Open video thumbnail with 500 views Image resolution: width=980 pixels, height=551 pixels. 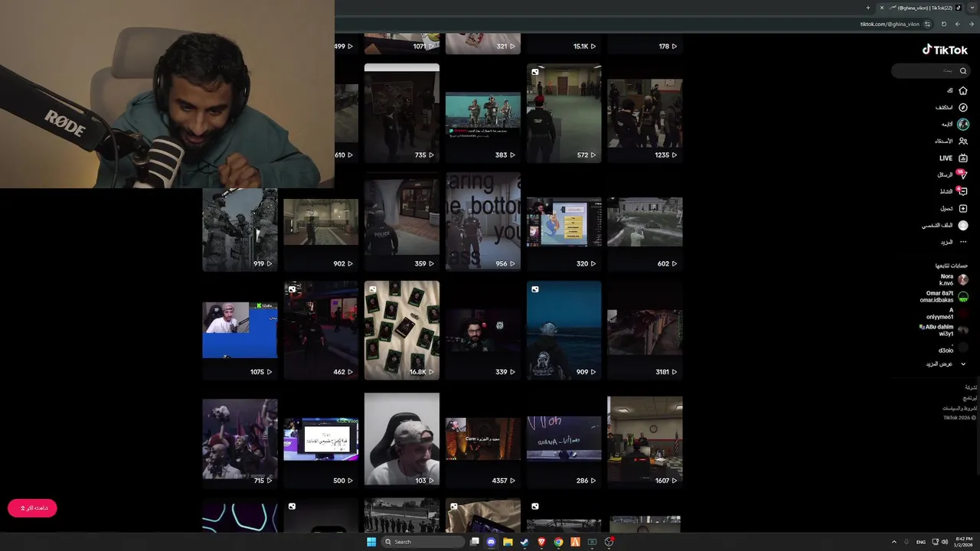tap(321, 439)
